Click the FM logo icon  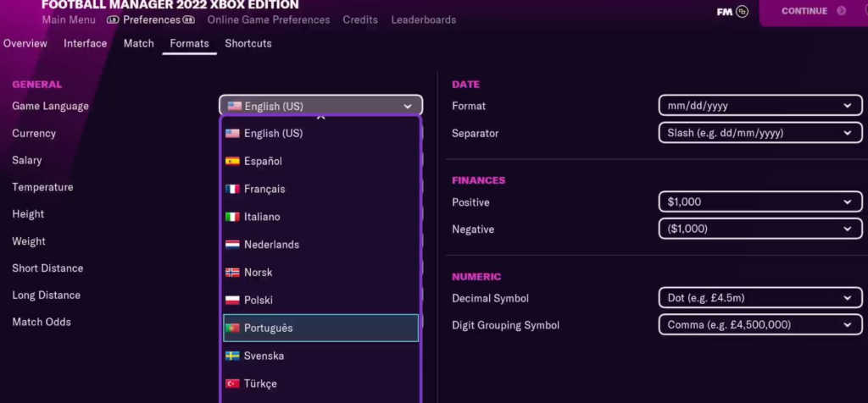(x=732, y=12)
